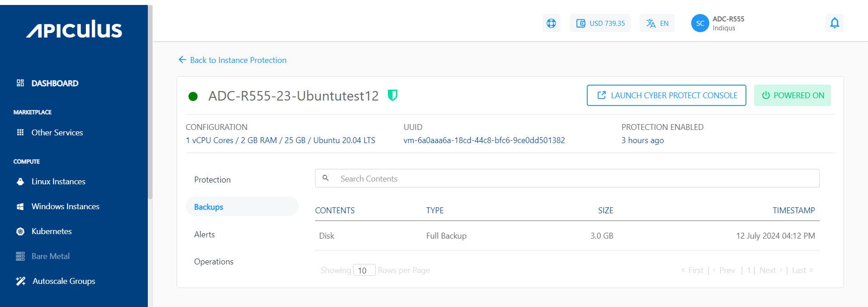Click the search magnifier icon

click(x=325, y=178)
